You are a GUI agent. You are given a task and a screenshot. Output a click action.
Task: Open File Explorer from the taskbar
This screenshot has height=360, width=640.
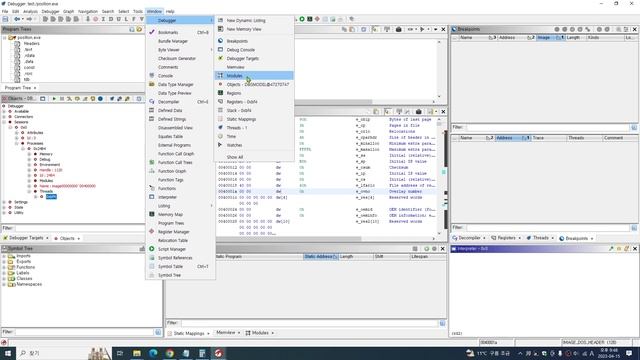coord(137,353)
